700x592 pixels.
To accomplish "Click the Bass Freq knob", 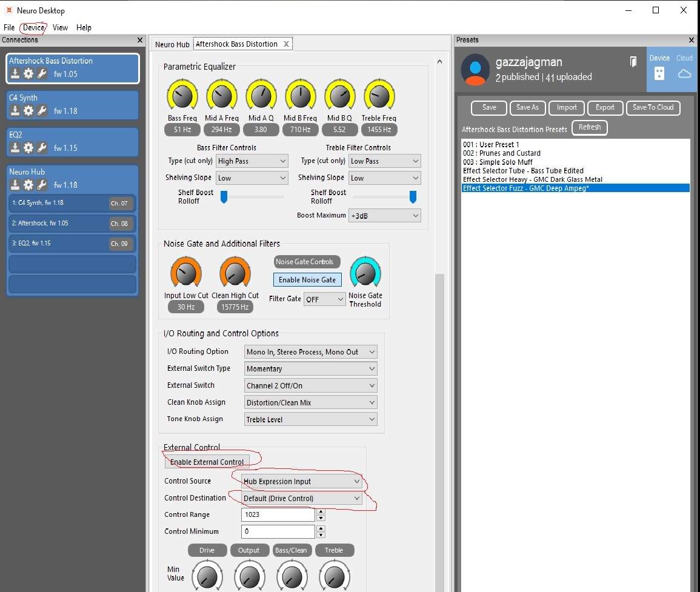I will pyautogui.click(x=182, y=95).
